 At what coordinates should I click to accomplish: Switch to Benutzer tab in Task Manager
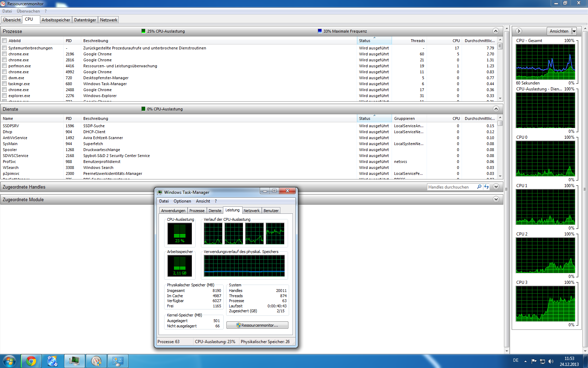click(x=271, y=211)
